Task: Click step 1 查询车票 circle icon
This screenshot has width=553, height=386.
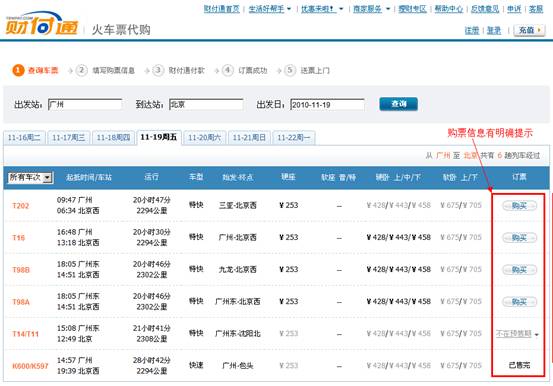Action: point(18,70)
